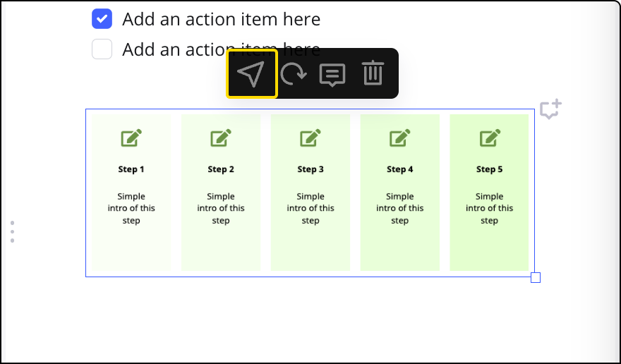Viewport: 621px width, 364px height.
Task: Select the Step 3 heading text
Action: pyautogui.click(x=310, y=169)
